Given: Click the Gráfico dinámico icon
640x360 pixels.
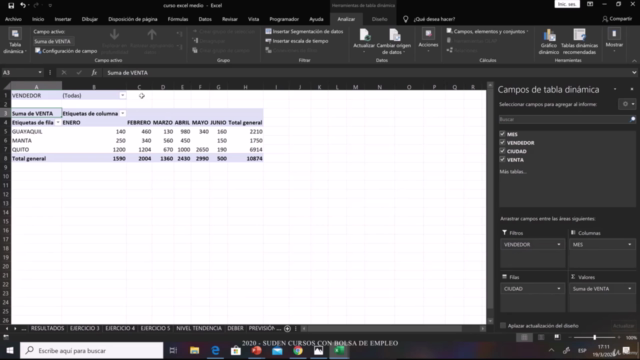Looking at the screenshot, I should click(x=549, y=35).
